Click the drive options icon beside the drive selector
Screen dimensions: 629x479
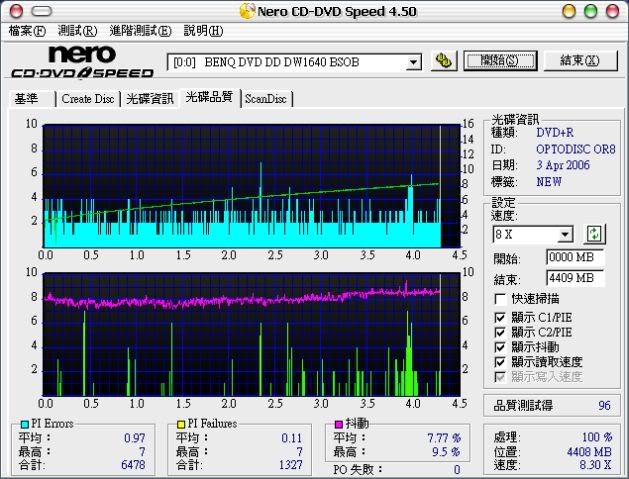pyautogui.click(x=444, y=61)
